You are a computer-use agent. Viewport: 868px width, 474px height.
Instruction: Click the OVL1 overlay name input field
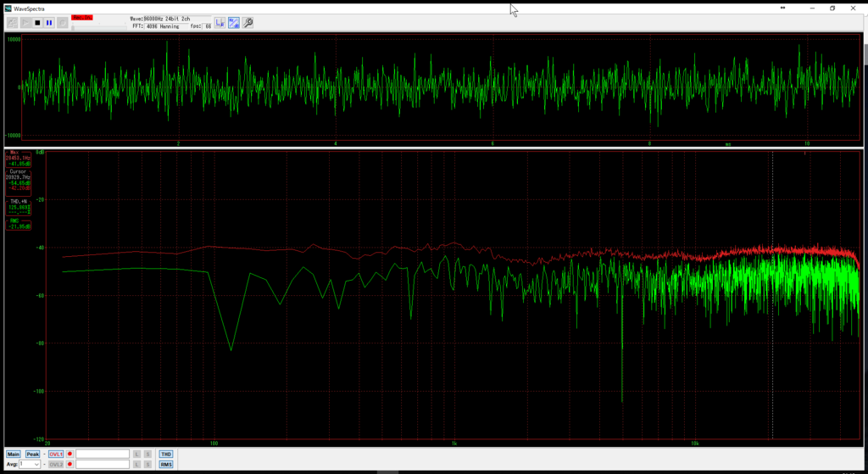click(x=103, y=454)
